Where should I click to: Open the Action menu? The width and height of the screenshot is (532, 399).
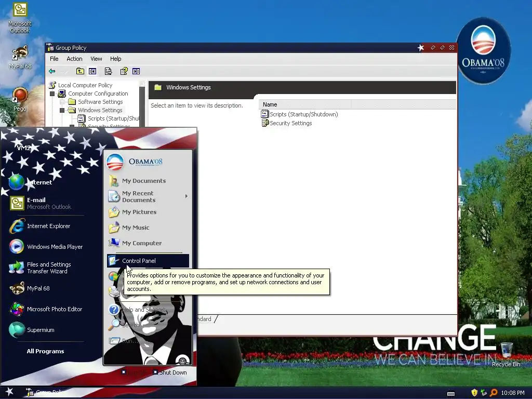pyautogui.click(x=74, y=59)
